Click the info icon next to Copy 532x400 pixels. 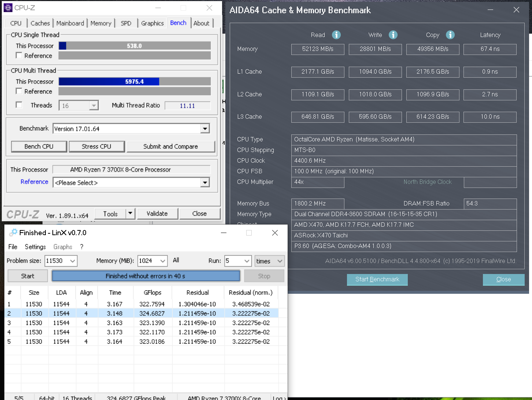[x=450, y=35]
